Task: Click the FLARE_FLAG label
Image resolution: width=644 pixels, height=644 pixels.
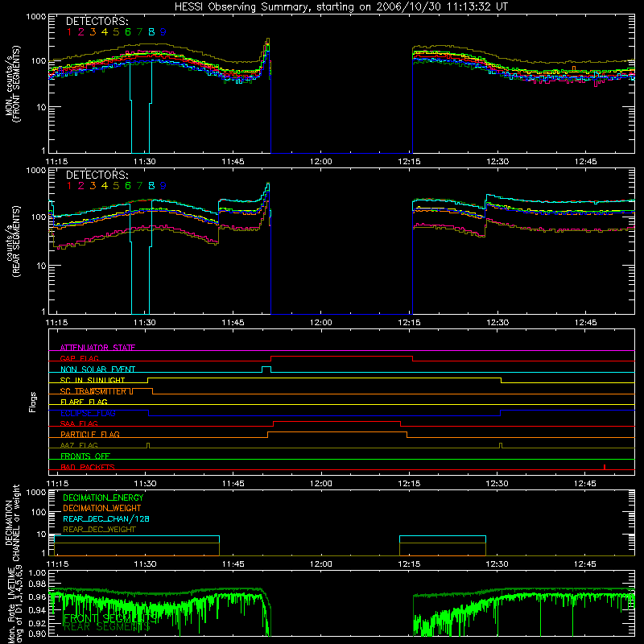Action: click(x=84, y=402)
